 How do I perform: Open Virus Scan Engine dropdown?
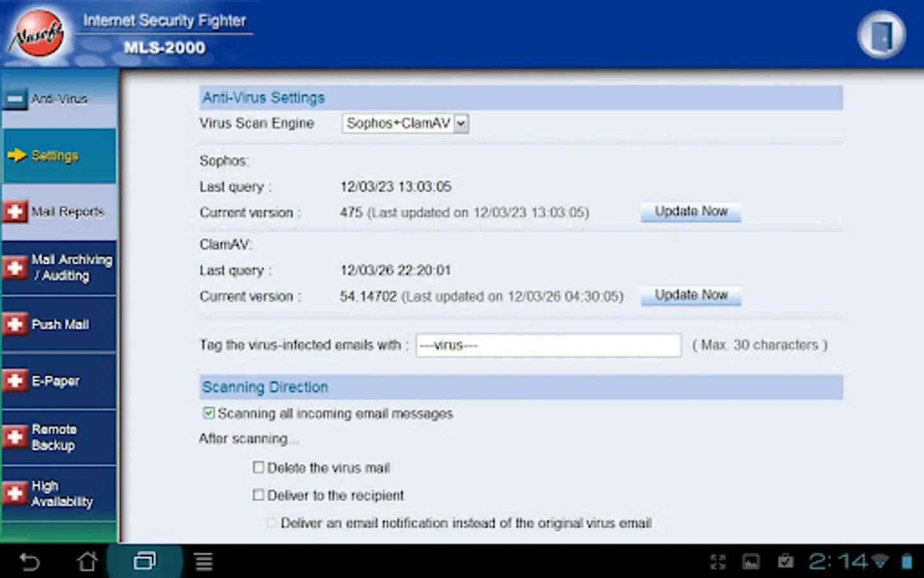[406, 123]
